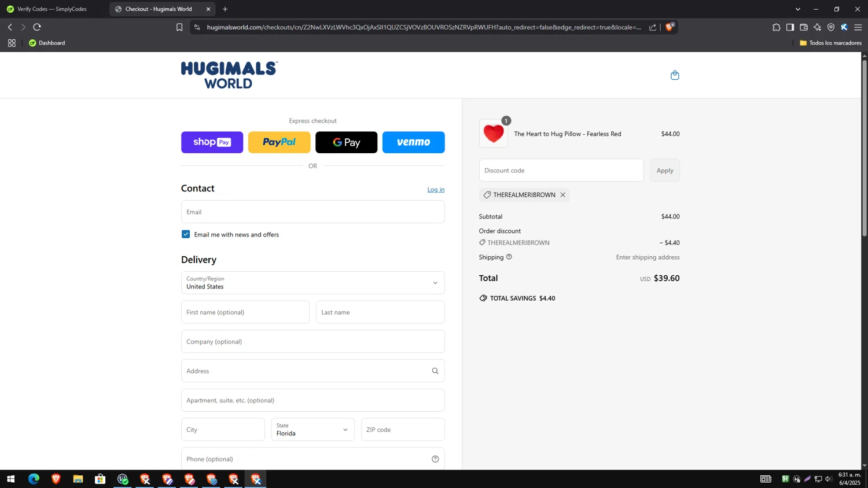The image size is (868, 488).
Task: Open the shopping bag cart icon
Action: pos(675,75)
